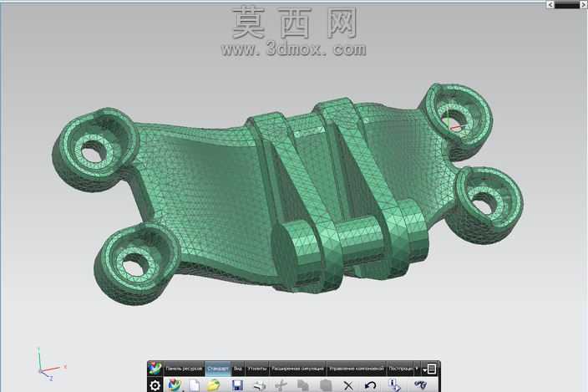Print using the printer icon
Image resolution: width=588 pixels, height=392 pixels.
point(260,385)
